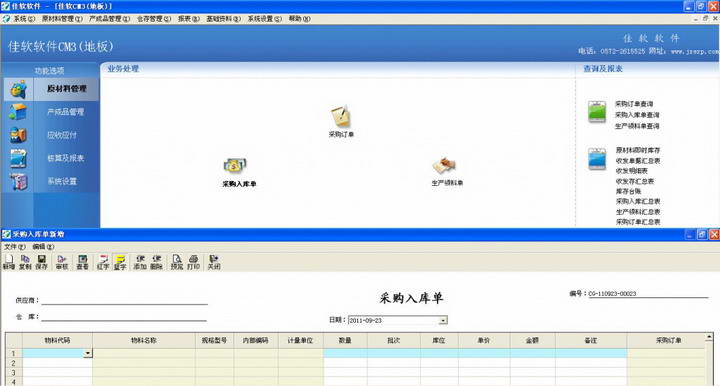Open the 采购入库汇总表 report link

[x=638, y=201]
